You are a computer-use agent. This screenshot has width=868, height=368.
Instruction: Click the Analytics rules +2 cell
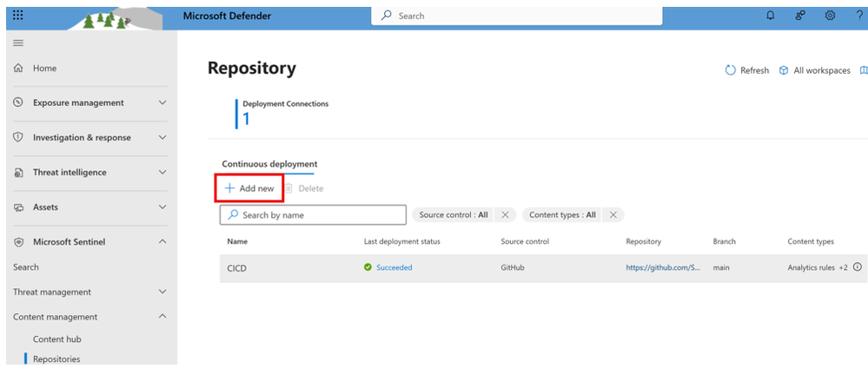click(x=818, y=267)
